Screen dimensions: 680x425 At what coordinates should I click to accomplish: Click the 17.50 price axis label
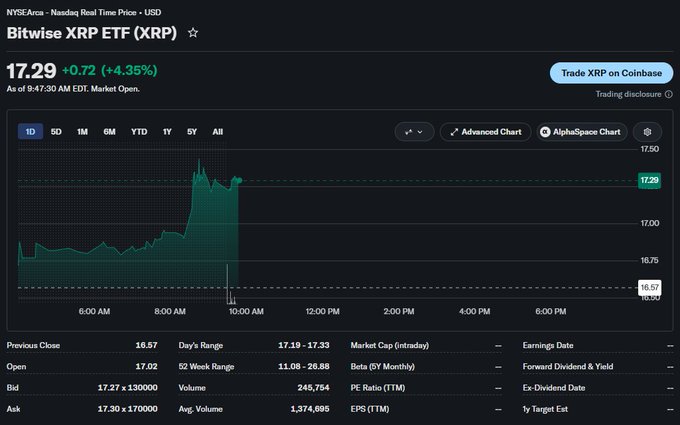tap(650, 149)
